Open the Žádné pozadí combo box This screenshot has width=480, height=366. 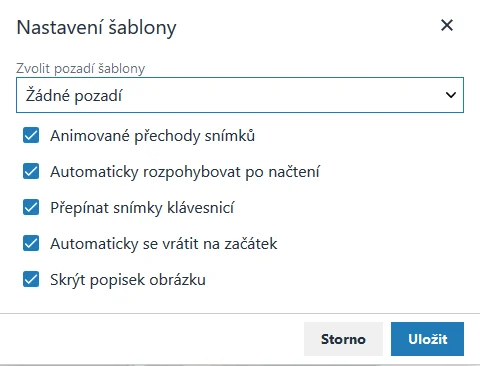tap(240, 95)
